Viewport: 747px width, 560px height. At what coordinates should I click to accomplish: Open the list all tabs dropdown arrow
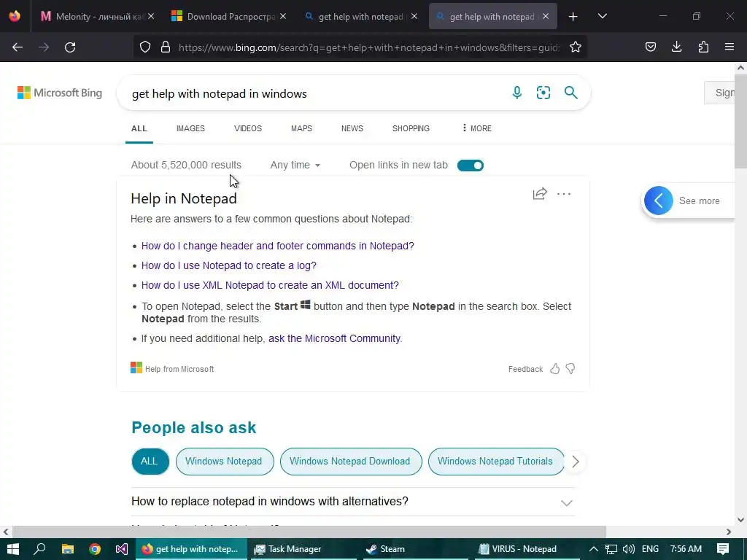602,16
